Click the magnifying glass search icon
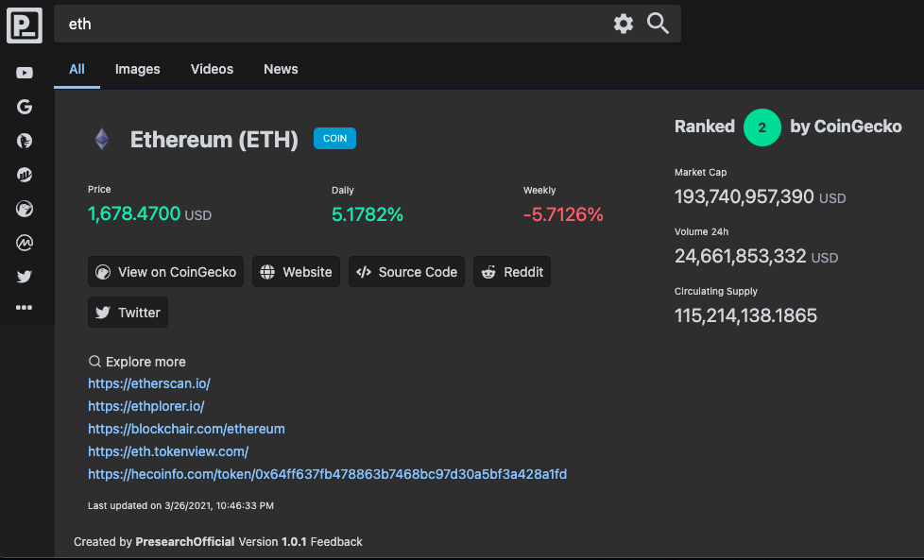Screen dimensions: 924x560 coord(658,24)
